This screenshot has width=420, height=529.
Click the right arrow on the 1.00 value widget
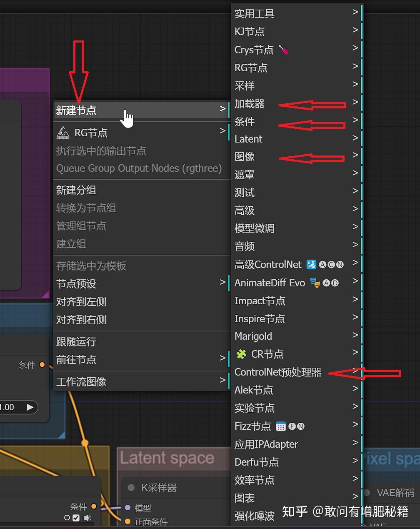pyautogui.click(x=30, y=407)
